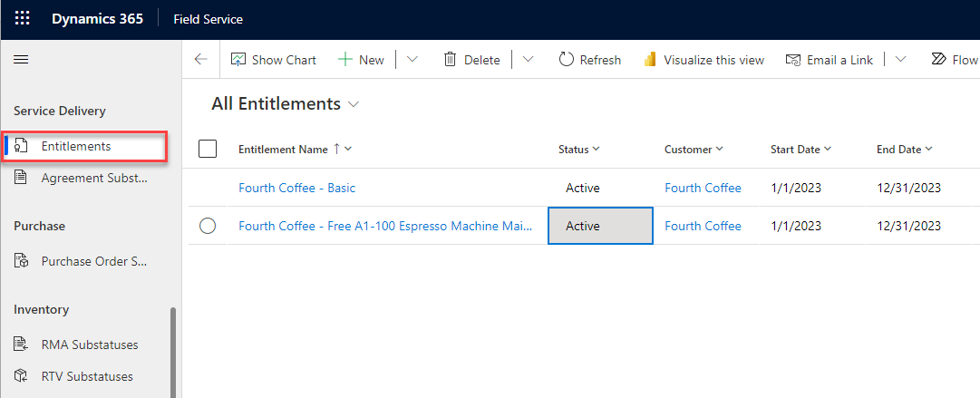The width and height of the screenshot is (980, 398).
Task: Open Fourth Coffee customer in Basic row
Action: (x=703, y=188)
